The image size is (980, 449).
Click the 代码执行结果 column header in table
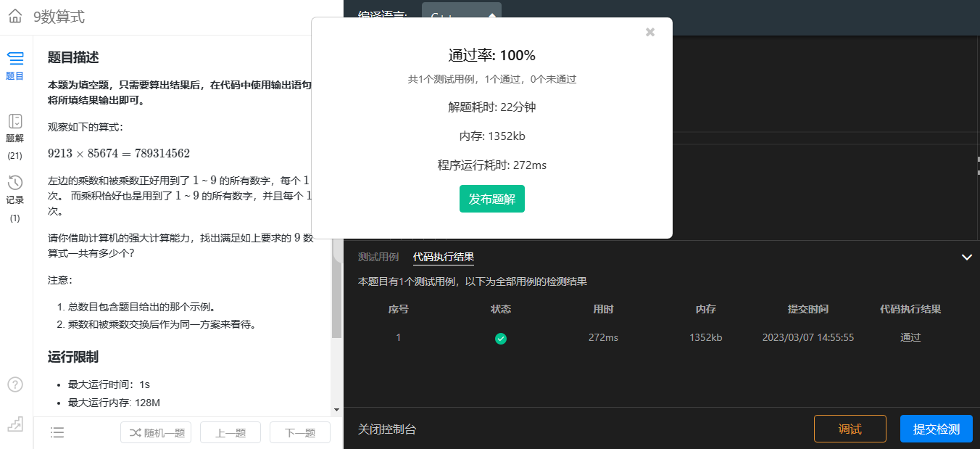tap(910, 309)
